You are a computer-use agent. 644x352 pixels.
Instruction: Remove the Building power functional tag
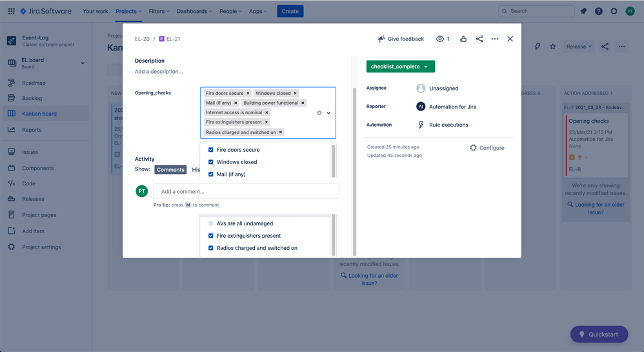[x=303, y=103]
